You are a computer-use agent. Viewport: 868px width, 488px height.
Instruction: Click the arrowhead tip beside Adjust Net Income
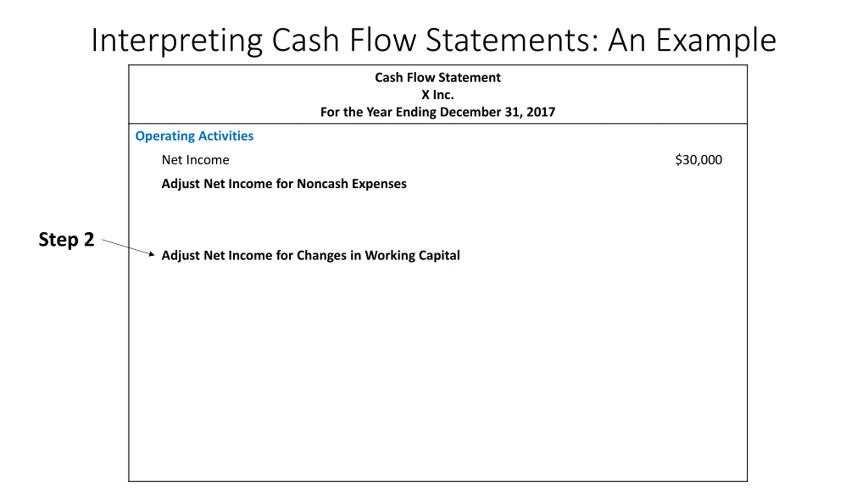[152, 254]
